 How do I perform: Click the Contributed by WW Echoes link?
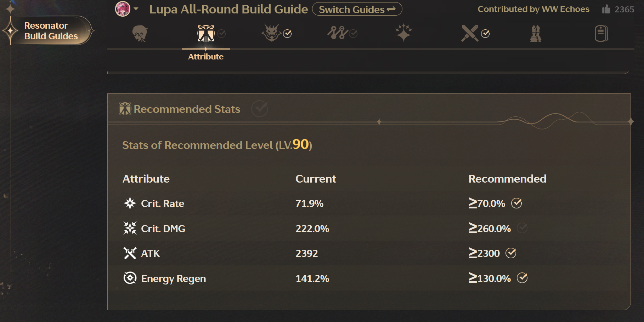[x=533, y=9]
